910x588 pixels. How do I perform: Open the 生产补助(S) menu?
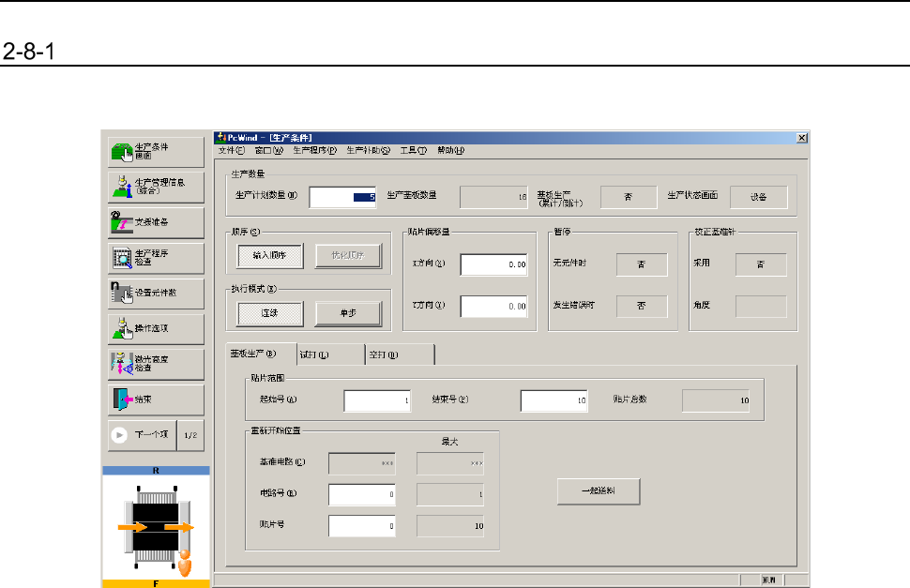[x=369, y=151]
